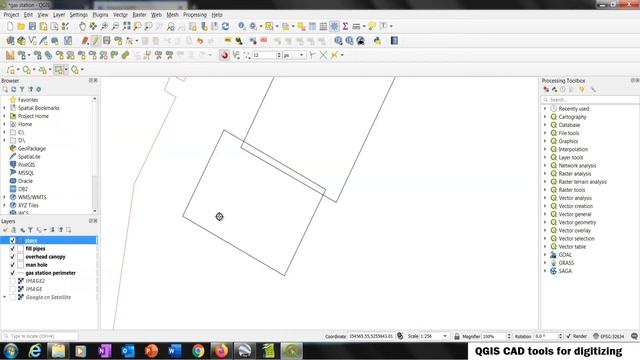This screenshot has height=360, width=640.
Task: Open the Data Source Manager icon
Action: [10, 41]
